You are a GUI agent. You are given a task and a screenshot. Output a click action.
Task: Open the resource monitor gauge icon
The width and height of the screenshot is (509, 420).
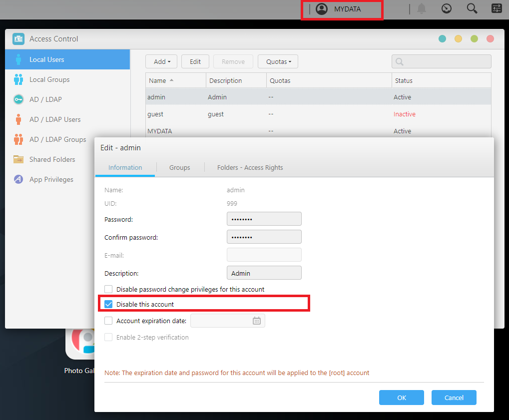click(447, 8)
